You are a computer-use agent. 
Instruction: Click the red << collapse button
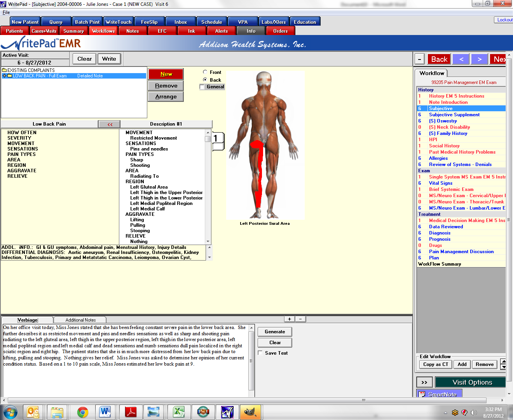click(x=110, y=124)
